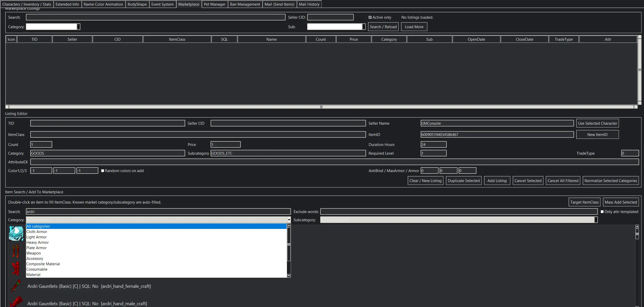Viewport: 644px width, 307px height.
Task: Click the cyan crystal item icon
Action: point(16,233)
